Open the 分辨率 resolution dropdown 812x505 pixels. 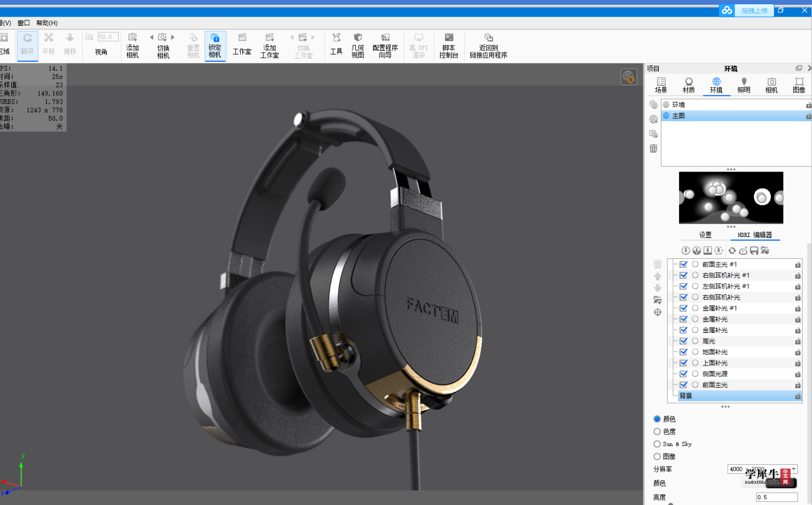763,469
